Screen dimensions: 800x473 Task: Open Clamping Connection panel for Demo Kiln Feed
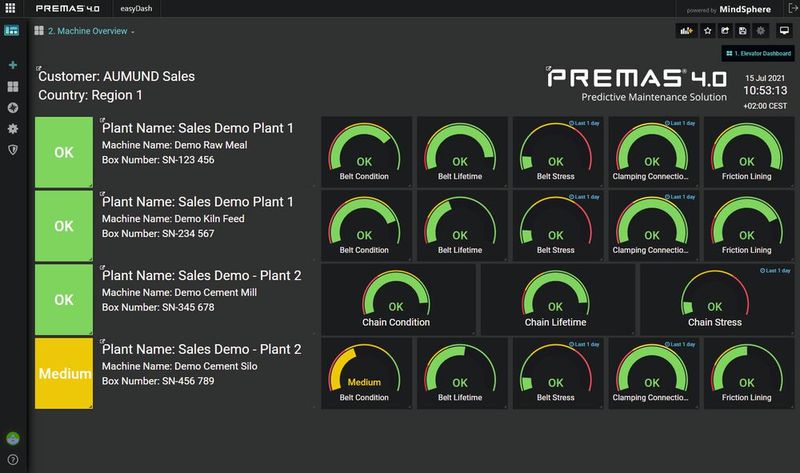654,226
